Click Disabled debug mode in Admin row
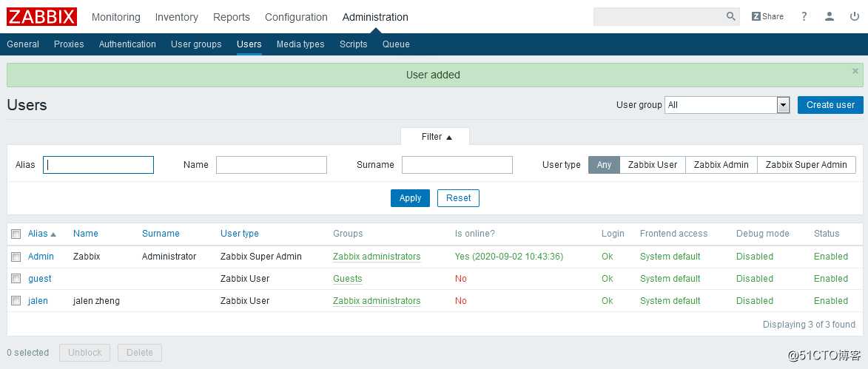This screenshot has height=369, width=868. (x=755, y=257)
